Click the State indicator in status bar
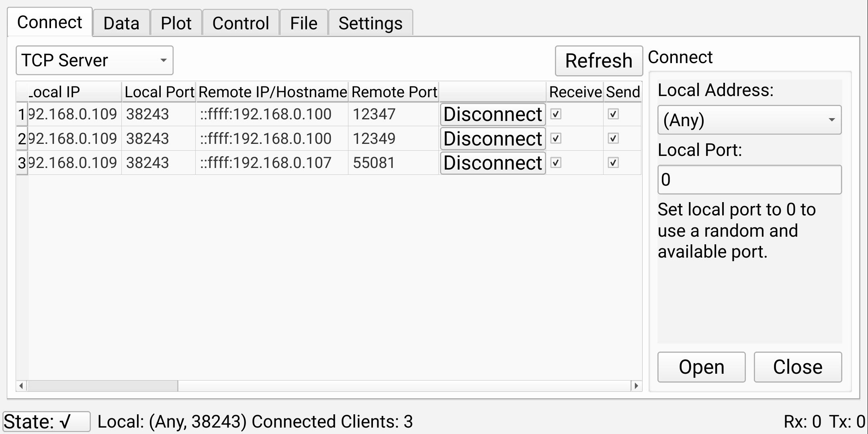The width and height of the screenshot is (868, 434). [46, 422]
